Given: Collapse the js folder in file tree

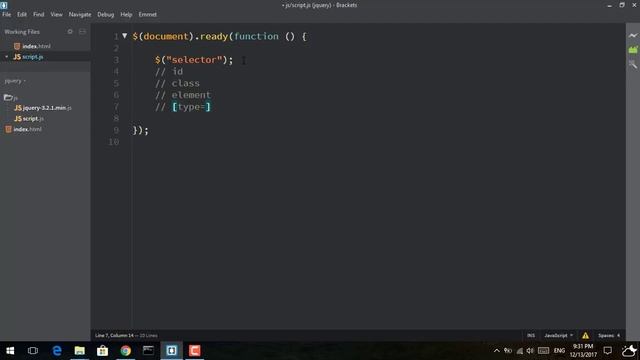Looking at the screenshot, I should 11,98.
